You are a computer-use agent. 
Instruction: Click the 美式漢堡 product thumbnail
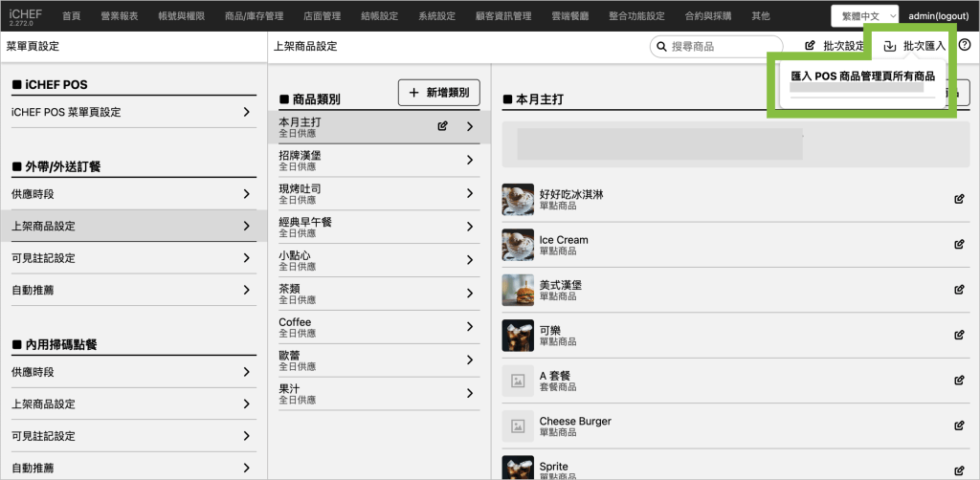tap(518, 291)
